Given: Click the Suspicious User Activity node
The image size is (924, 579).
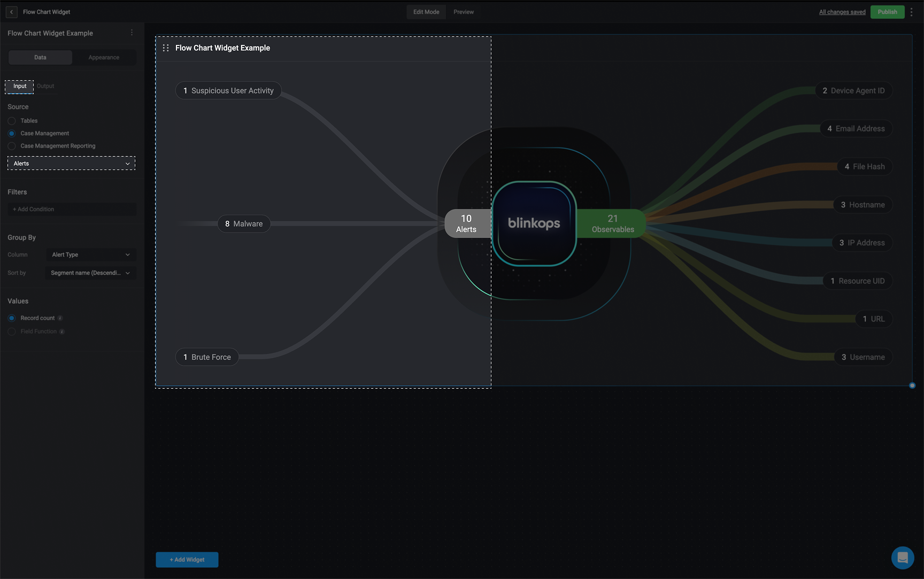Looking at the screenshot, I should [228, 90].
